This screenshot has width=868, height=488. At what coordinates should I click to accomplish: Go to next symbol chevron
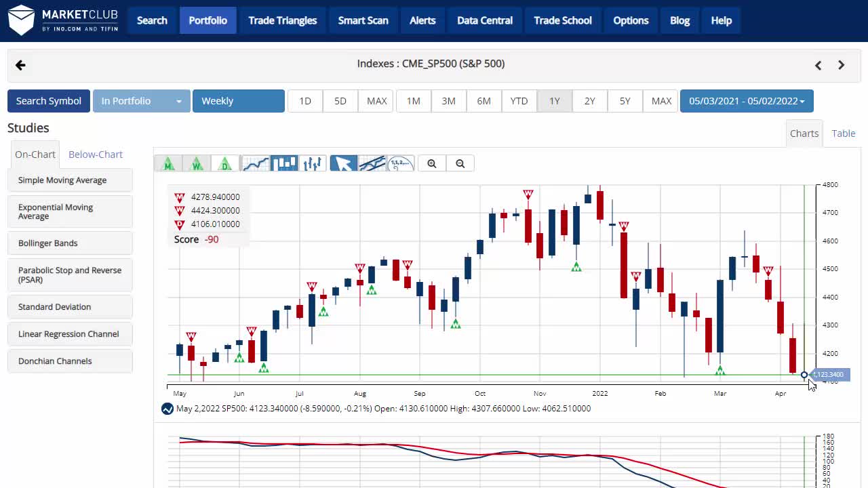point(842,65)
